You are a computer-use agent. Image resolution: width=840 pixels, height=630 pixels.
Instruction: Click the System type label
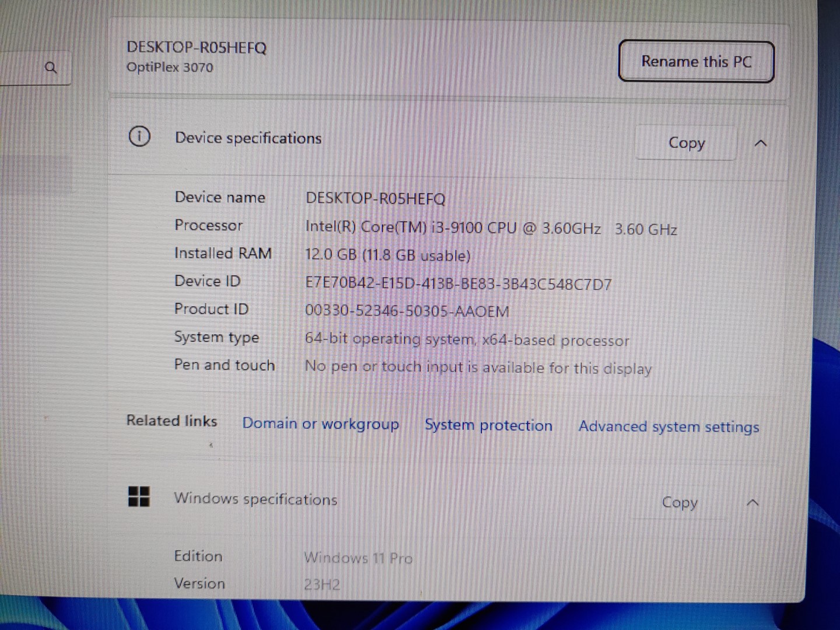[x=217, y=337]
